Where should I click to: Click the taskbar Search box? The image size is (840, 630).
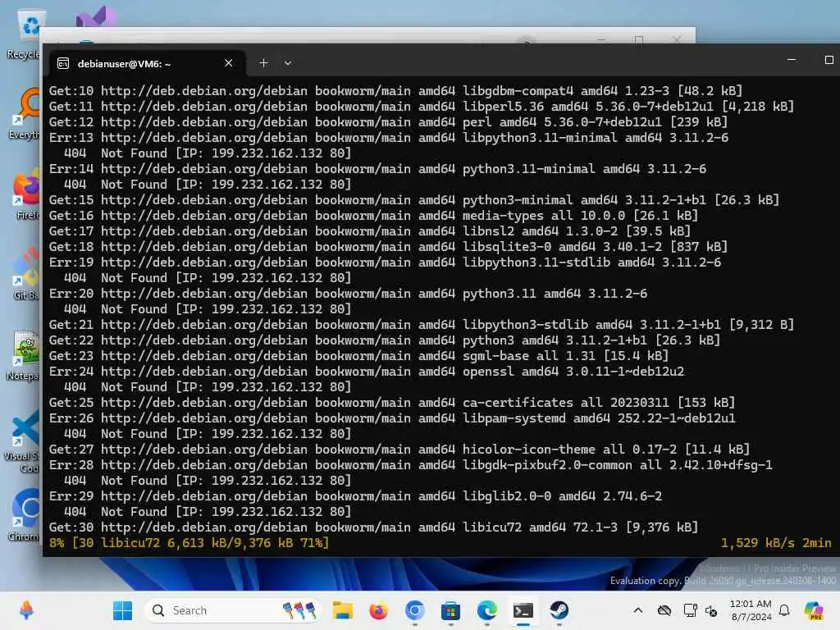click(232, 610)
